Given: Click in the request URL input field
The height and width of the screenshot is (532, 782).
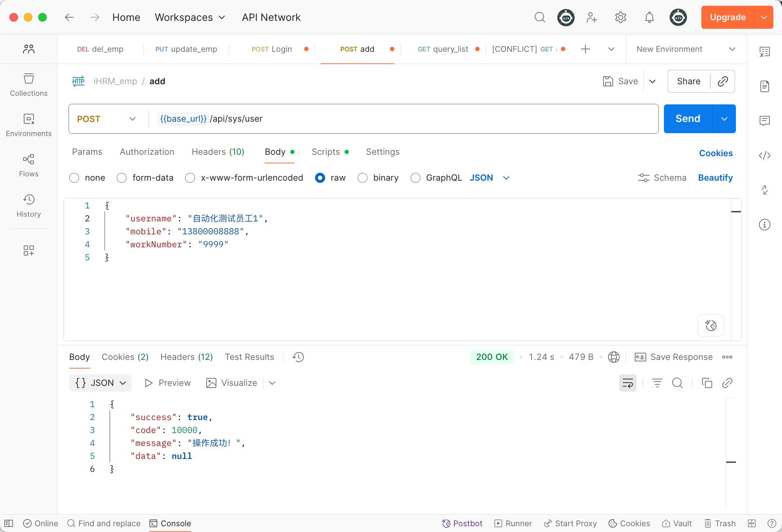Looking at the screenshot, I should point(432,119).
